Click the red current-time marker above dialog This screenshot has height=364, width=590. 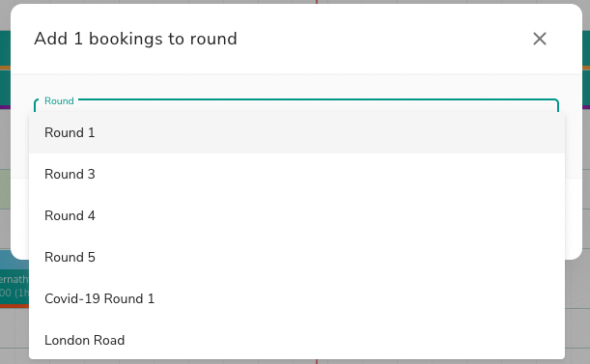(x=317, y=2)
